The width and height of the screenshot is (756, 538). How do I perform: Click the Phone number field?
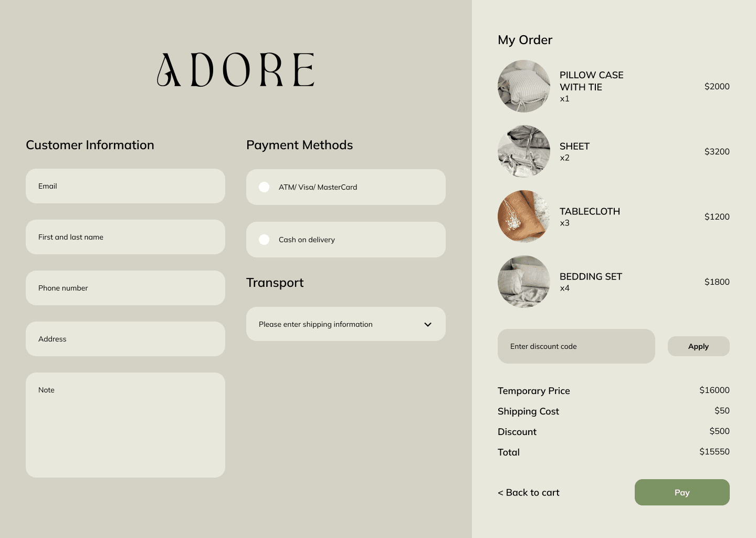tap(125, 288)
